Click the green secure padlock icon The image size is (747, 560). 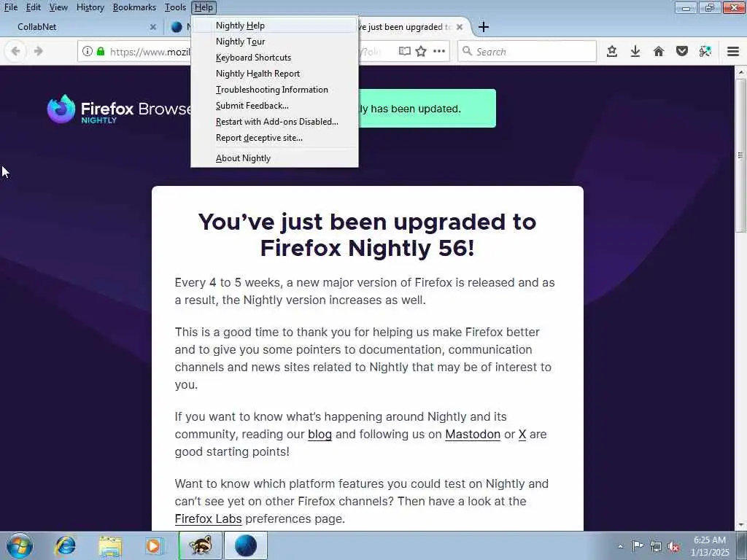coord(101,52)
